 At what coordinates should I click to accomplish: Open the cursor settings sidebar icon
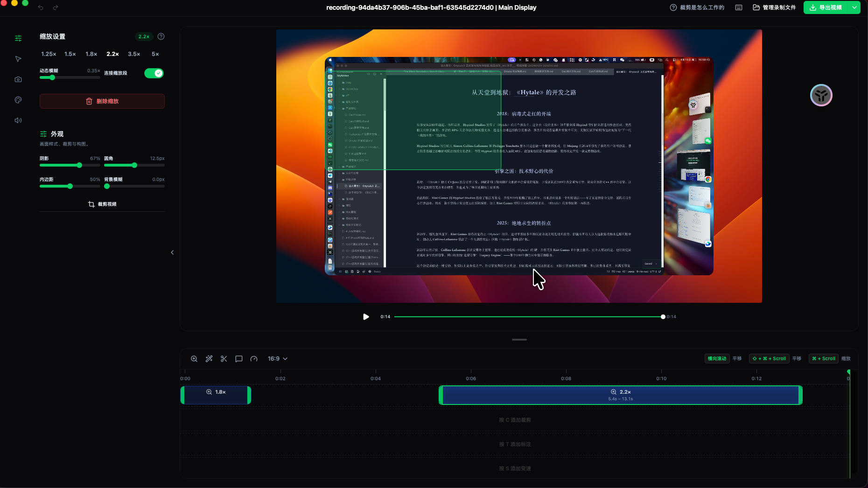point(18,59)
